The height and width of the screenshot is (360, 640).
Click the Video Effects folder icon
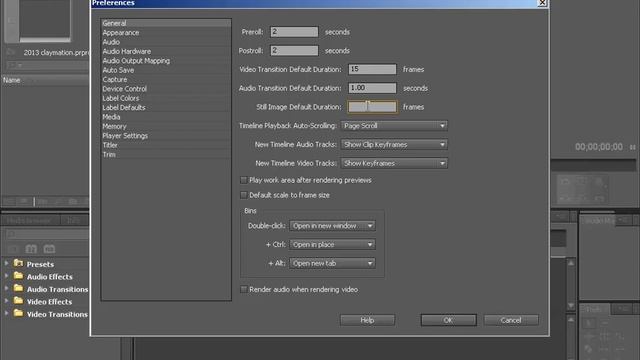[x=18, y=301]
